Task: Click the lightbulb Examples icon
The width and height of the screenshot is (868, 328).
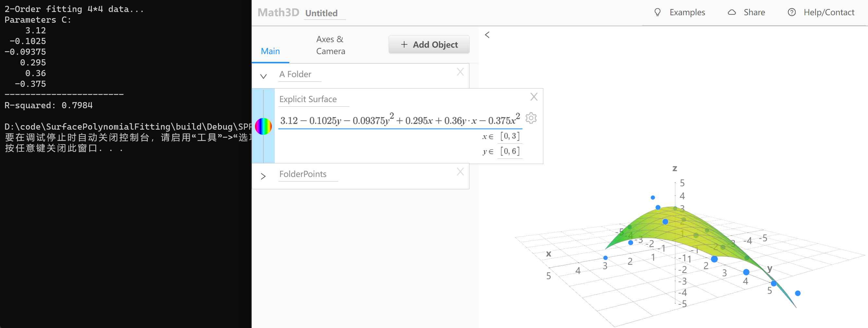Action: coord(657,12)
